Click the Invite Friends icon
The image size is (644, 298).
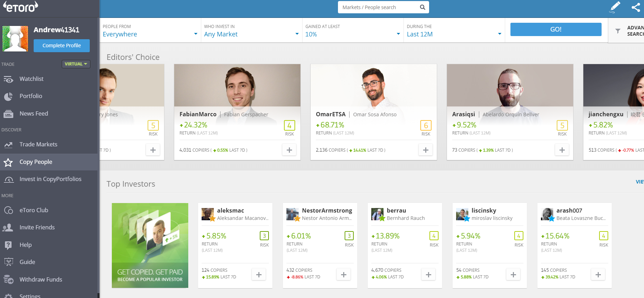8,228
